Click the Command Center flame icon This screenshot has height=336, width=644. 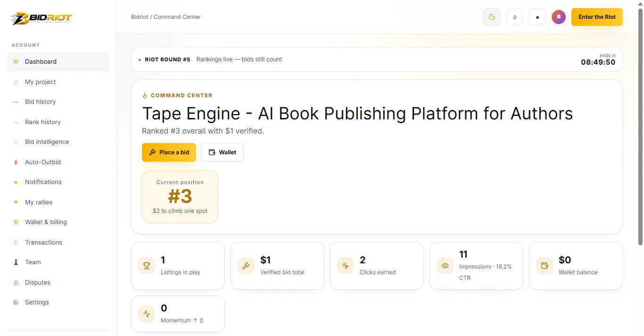pos(145,96)
